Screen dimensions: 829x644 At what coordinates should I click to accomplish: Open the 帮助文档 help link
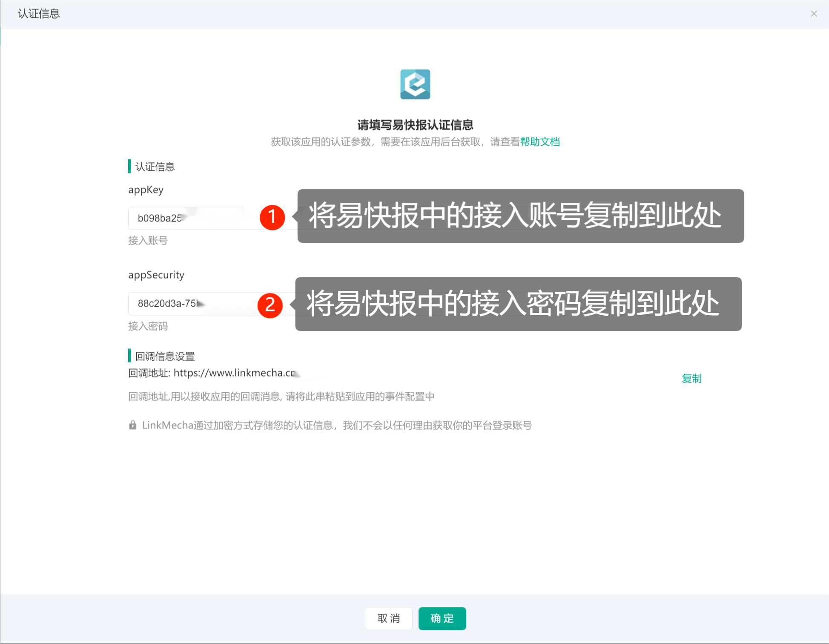[x=540, y=142]
